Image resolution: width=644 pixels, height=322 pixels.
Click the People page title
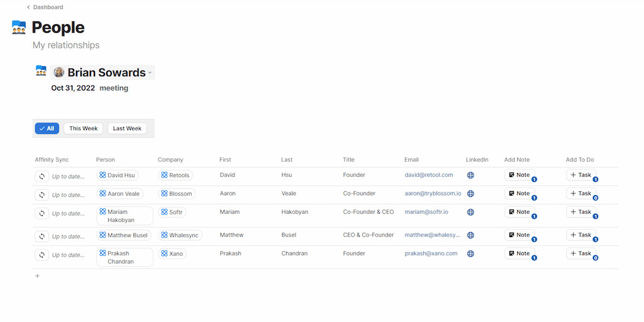[58, 28]
